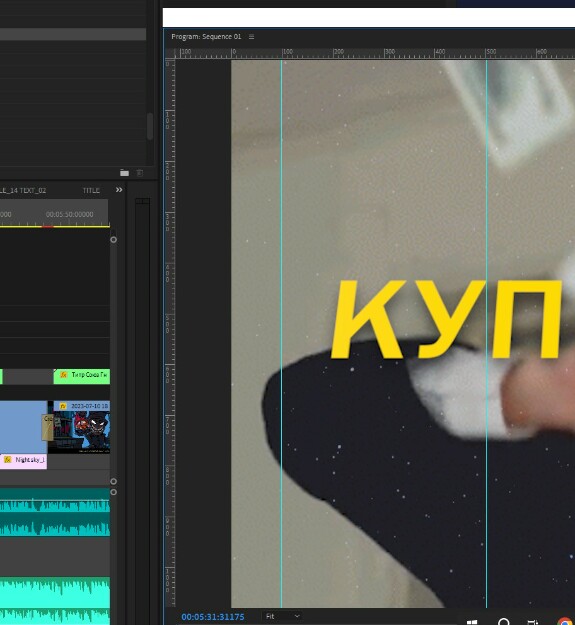The image size is (575, 625).
Task: Open Google Chrome from the taskbar
Action: (x=565, y=622)
